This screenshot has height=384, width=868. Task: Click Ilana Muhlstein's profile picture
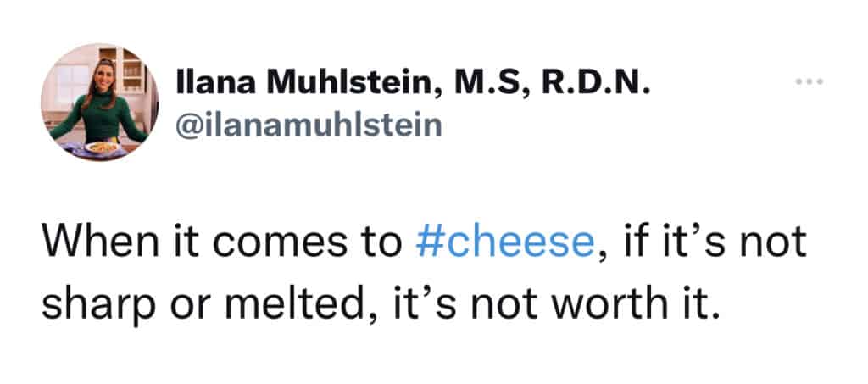99,103
